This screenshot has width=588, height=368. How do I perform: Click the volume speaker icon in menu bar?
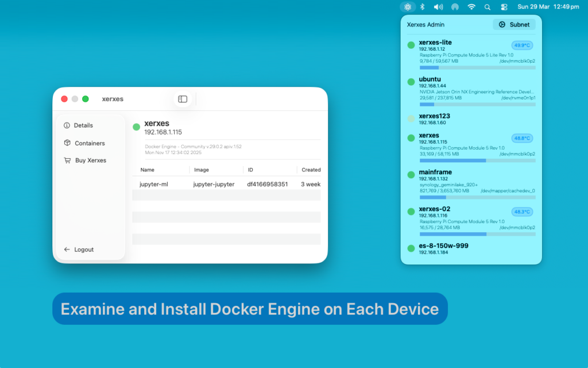click(x=438, y=7)
